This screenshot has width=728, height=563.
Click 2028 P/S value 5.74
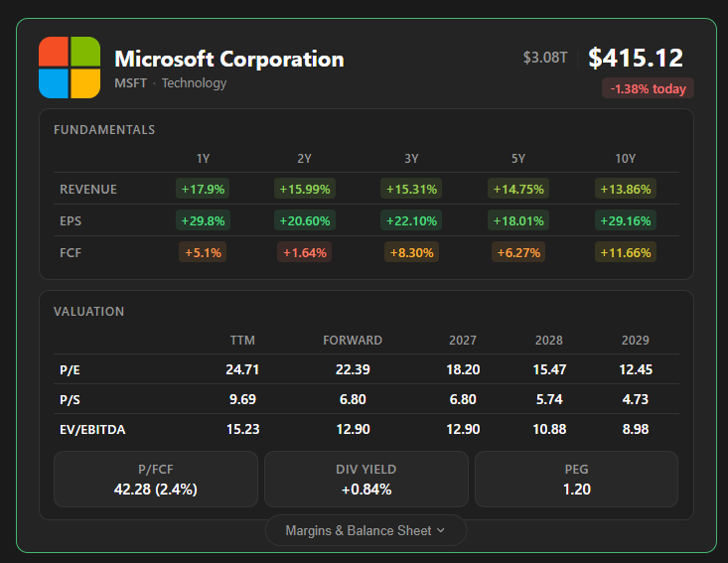pyautogui.click(x=549, y=399)
